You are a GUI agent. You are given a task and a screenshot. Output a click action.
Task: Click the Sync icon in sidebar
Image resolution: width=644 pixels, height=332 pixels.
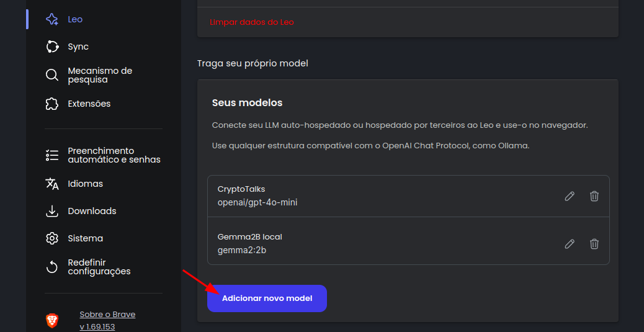click(52, 47)
